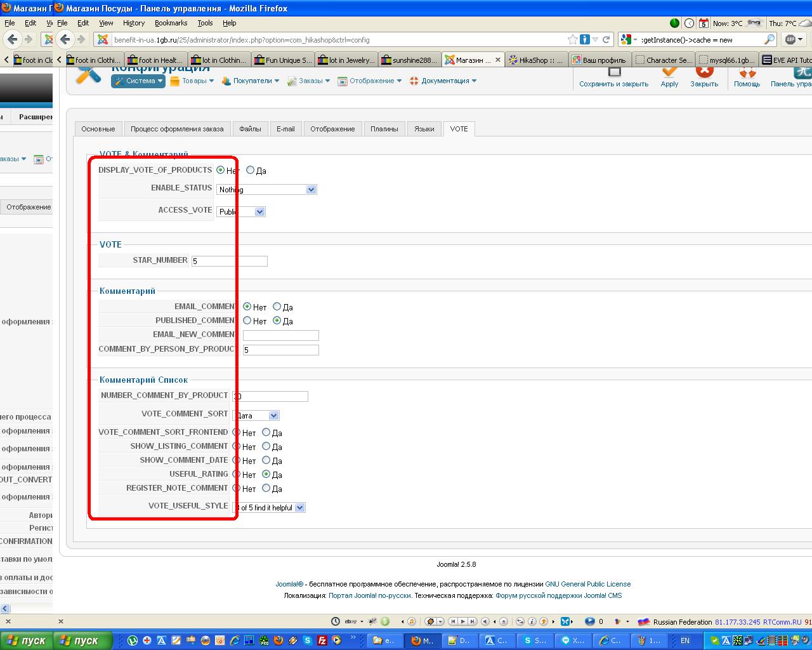This screenshot has width=812, height=650.
Task: Expand the Система menu
Action: 138,81
